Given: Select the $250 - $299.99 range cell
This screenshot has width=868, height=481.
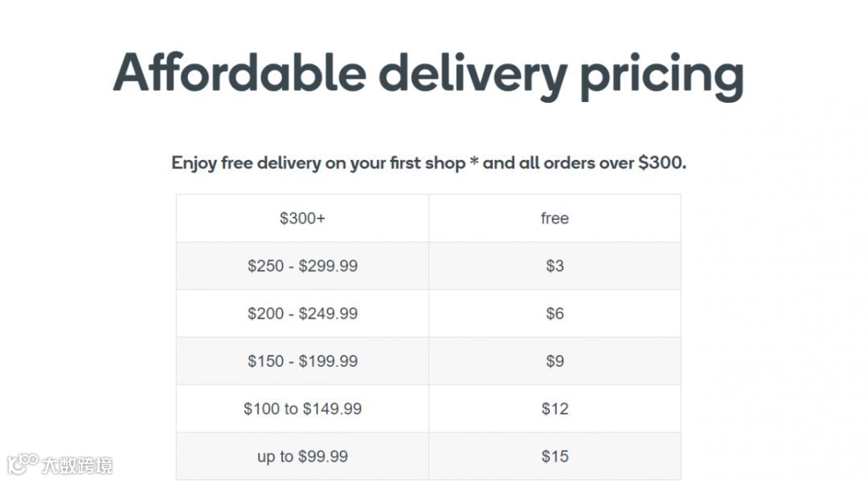Looking at the screenshot, I should 302,266.
